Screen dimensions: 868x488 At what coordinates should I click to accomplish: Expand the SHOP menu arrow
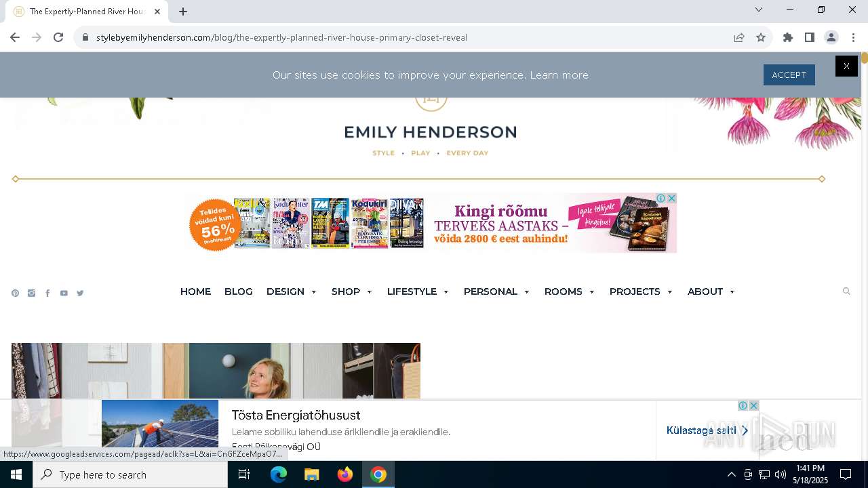pos(369,292)
